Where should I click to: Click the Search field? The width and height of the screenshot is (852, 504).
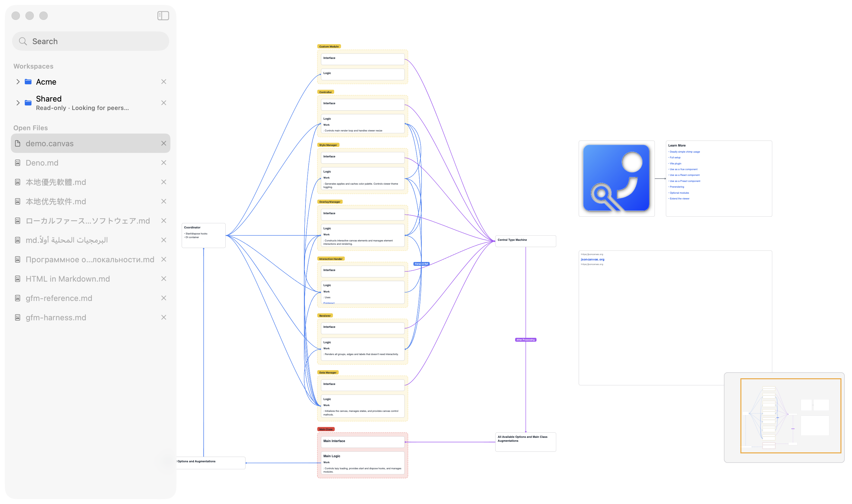[x=91, y=41]
